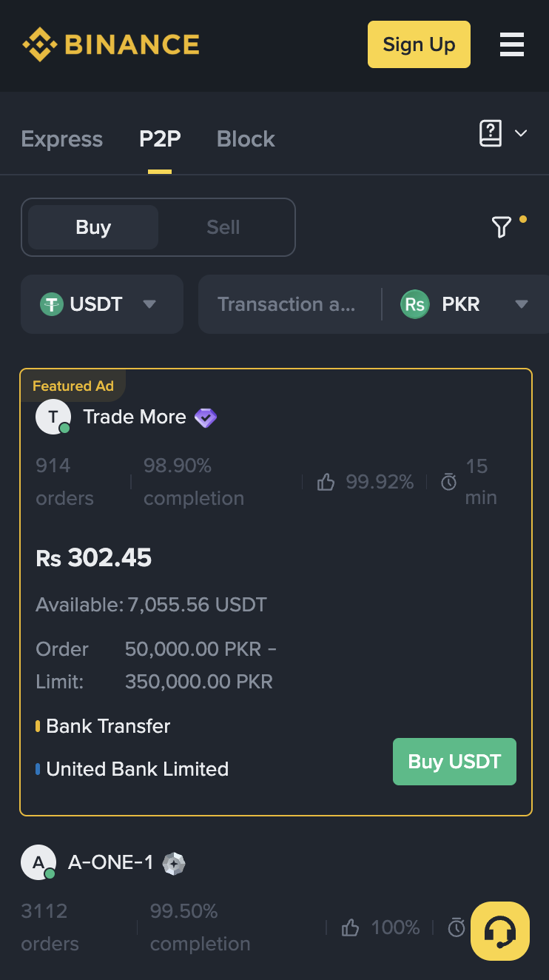The height and width of the screenshot is (980, 549).
Task: Click the PKR currency icon
Action: (415, 304)
